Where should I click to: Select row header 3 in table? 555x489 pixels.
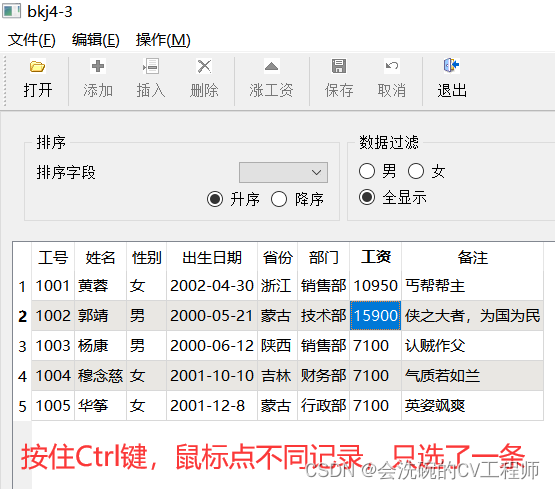click(x=22, y=346)
